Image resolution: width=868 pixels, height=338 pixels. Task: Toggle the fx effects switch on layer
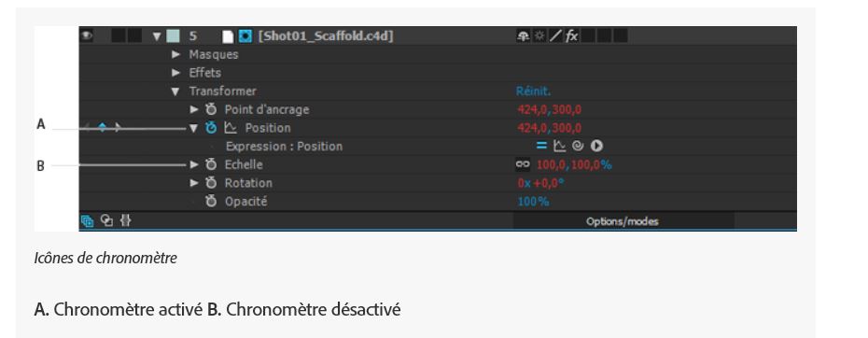coord(572,36)
